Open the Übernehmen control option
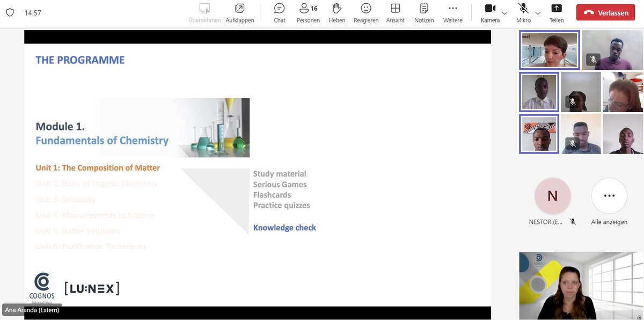This screenshot has height=320, width=644. point(204,12)
